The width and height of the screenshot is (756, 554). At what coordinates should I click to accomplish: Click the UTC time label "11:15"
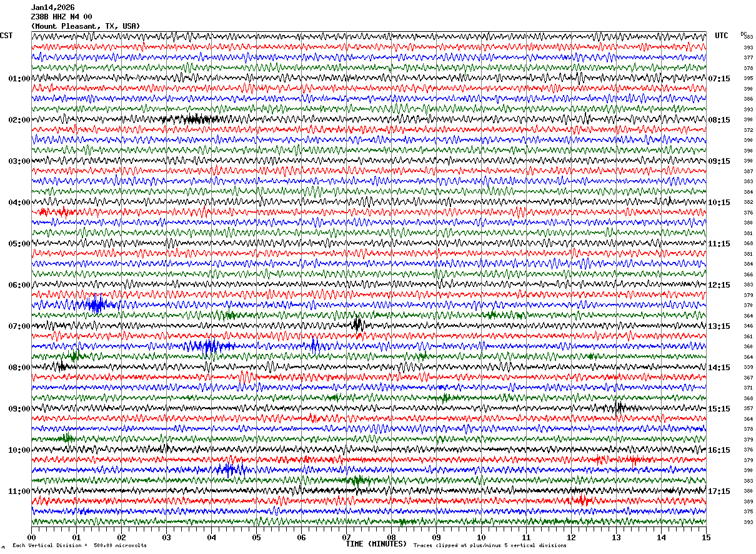[x=719, y=244]
